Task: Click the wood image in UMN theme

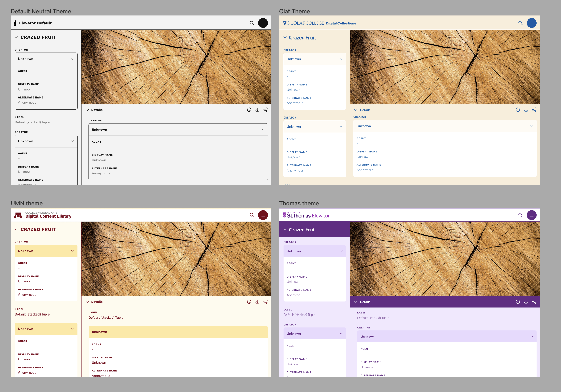Action: 176,259
